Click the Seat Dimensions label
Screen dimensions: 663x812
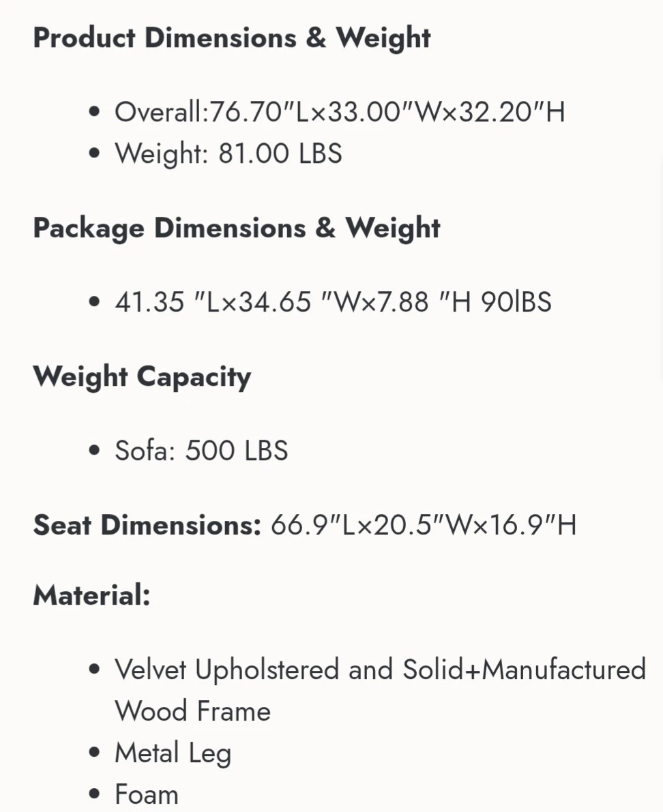pos(147,525)
